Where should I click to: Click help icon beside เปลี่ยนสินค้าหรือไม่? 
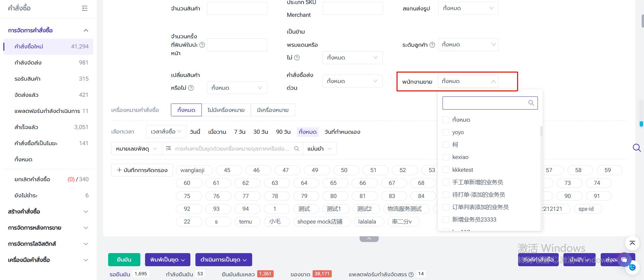191,88
